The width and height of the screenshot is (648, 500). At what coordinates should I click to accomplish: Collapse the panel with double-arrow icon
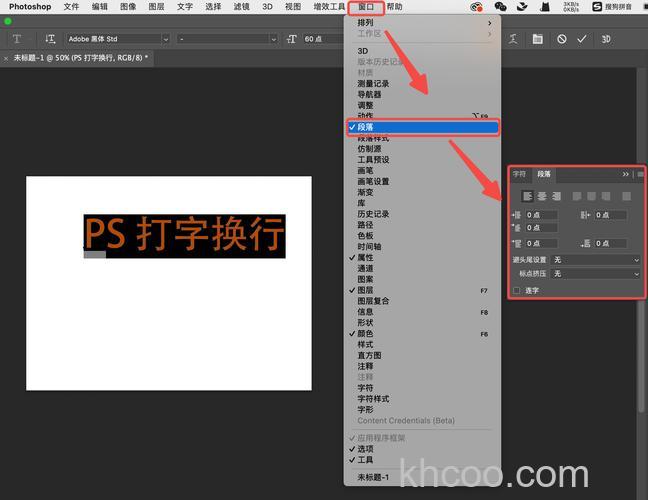(626, 174)
